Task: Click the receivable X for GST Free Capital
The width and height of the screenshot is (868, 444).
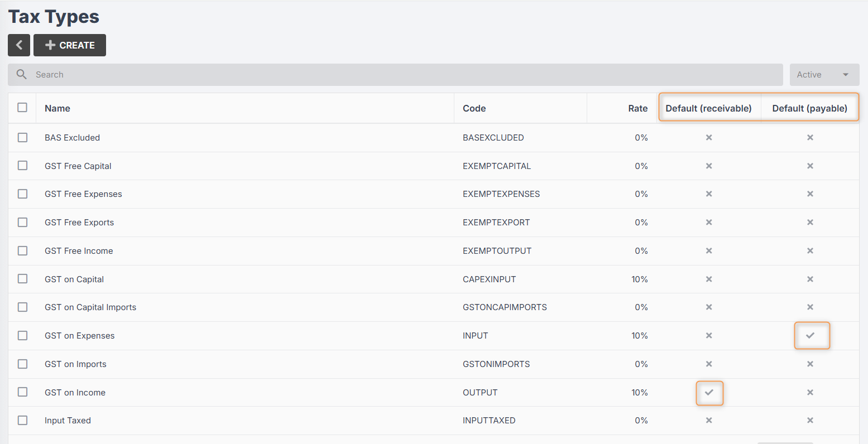Action: point(709,166)
